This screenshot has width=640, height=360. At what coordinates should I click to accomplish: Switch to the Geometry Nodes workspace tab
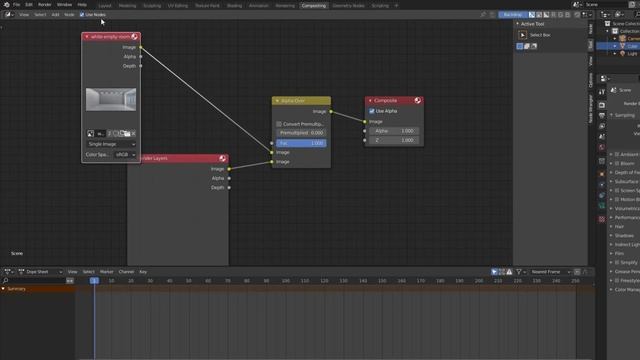(348, 6)
